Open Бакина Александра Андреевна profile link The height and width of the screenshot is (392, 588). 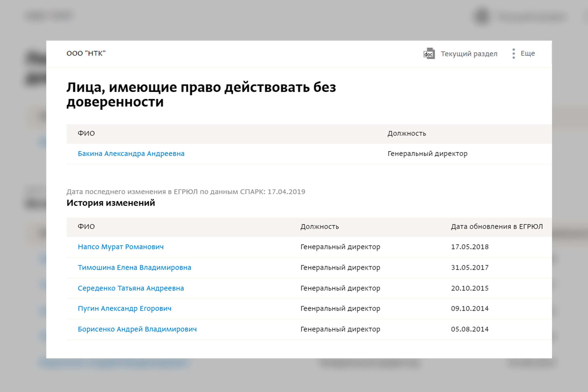131,154
